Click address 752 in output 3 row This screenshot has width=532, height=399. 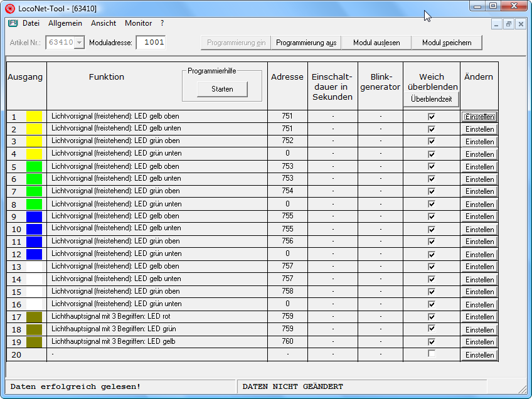click(287, 141)
